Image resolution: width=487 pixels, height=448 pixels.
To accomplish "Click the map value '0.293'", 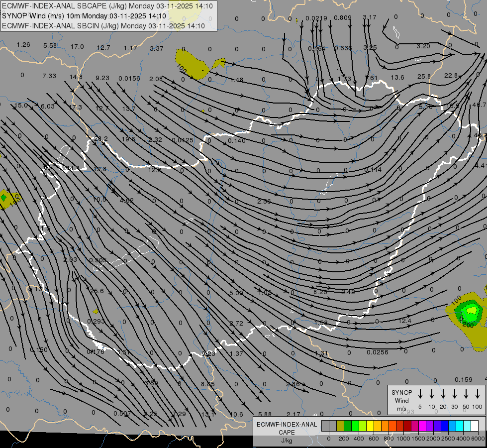I will click(96, 321).
